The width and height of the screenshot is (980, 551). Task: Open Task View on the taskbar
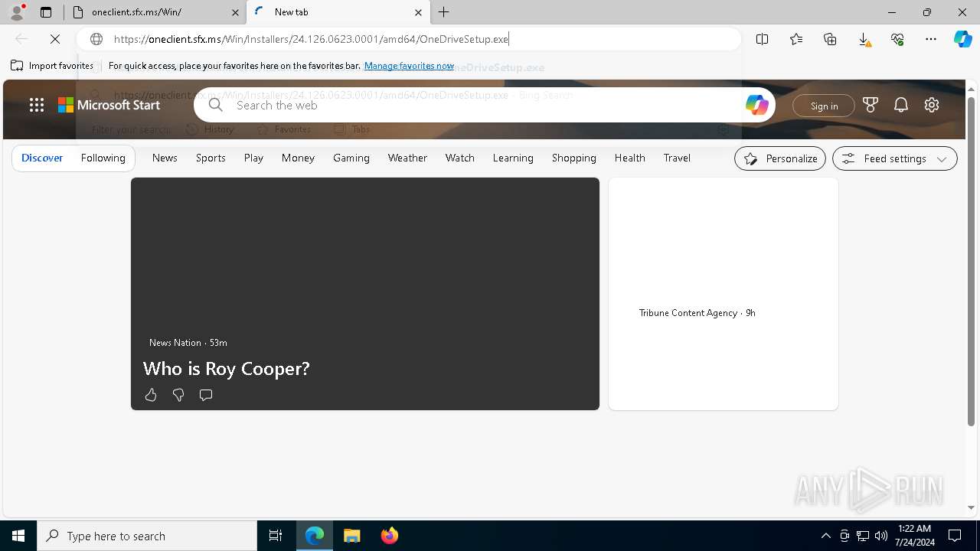[276, 536]
